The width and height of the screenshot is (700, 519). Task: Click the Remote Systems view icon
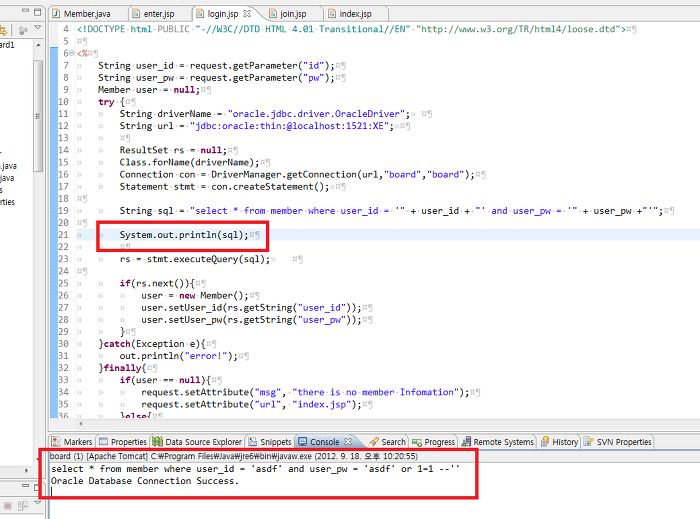(x=466, y=442)
